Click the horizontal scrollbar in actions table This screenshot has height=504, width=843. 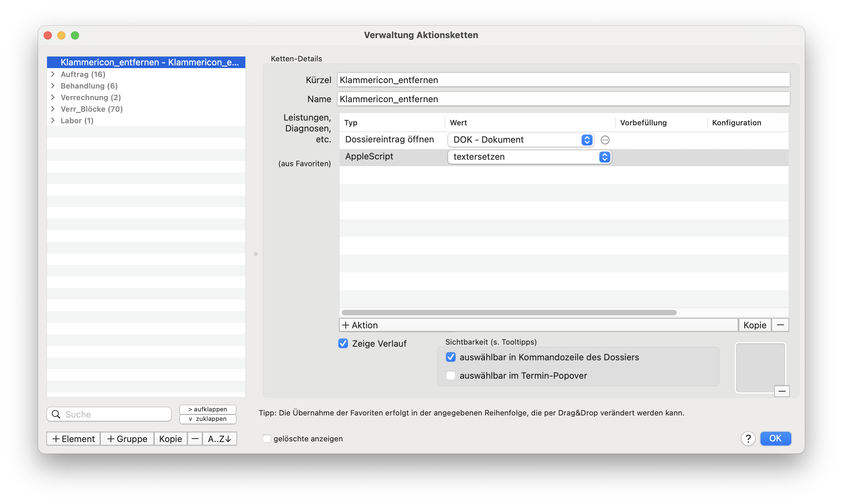[x=509, y=313]
